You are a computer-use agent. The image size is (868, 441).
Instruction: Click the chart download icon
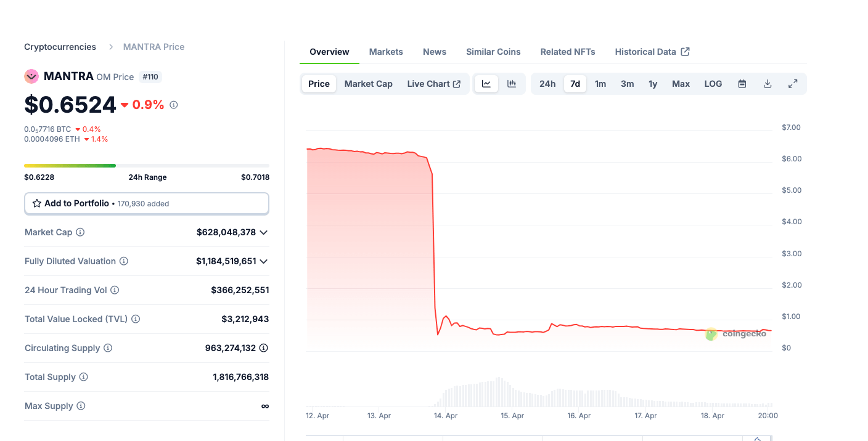767,83
